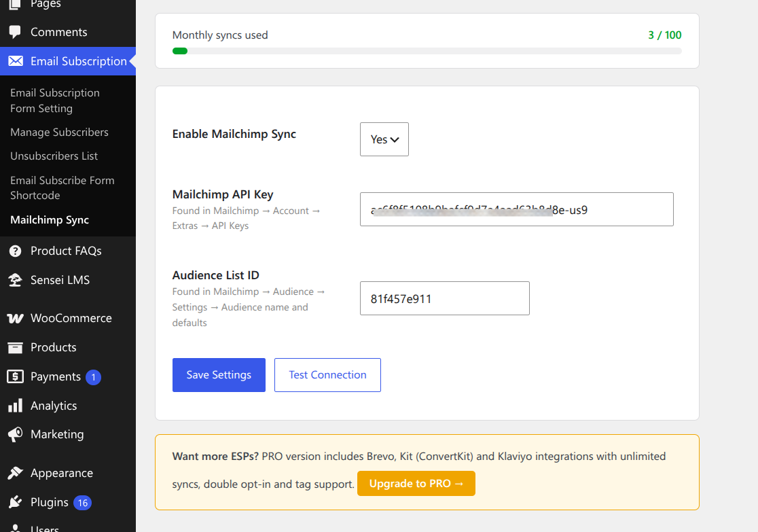Open Product FAQs menu label
758x532 pixels.
tap(67, 251)
